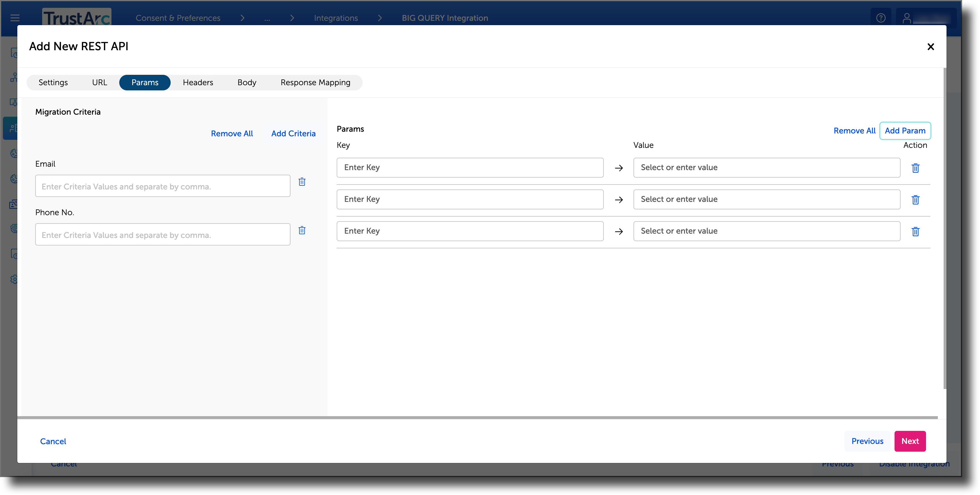Open the first Select or enter value box

(x=767, y=168)
